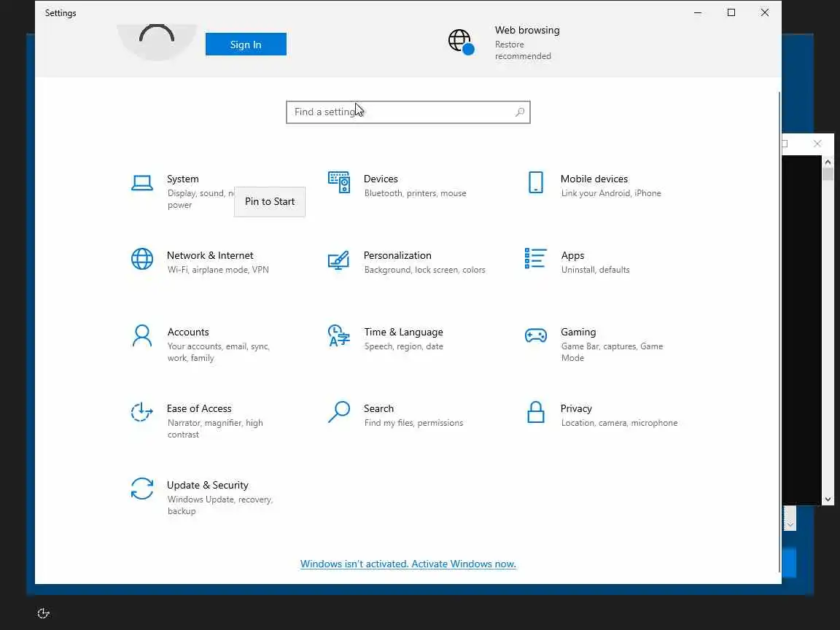
Task: Open the Search magnifier category icon
Action: click(338, 412)
